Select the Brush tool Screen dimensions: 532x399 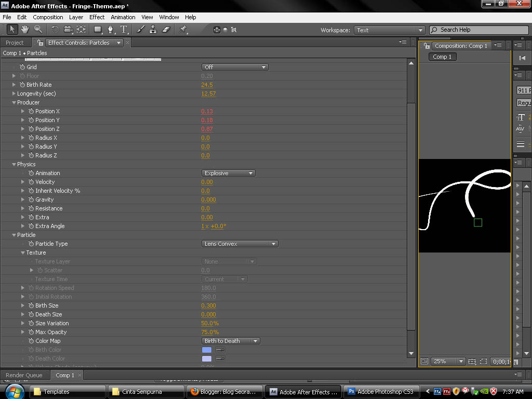click(x=140, y=30)
